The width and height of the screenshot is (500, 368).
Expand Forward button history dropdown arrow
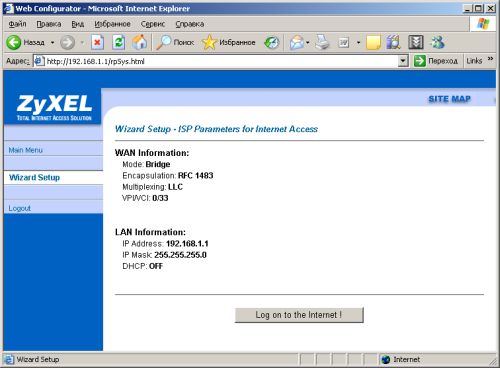(82, 43)
